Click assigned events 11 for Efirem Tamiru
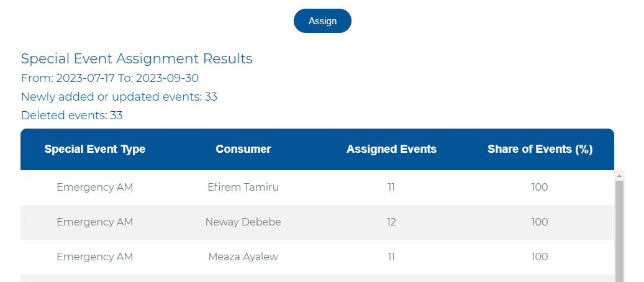Image resolution: width=644 pixels, height=282 pixels. coord(391,188)
